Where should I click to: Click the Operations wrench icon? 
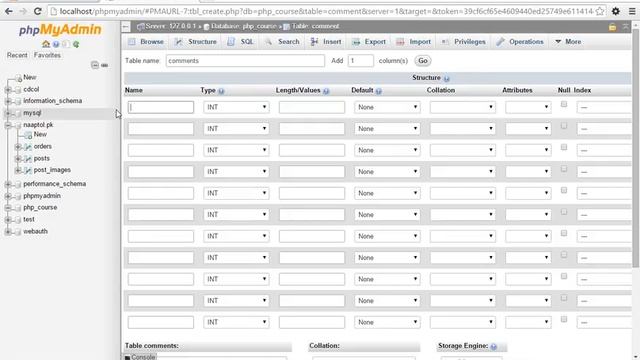pos(500,42)
